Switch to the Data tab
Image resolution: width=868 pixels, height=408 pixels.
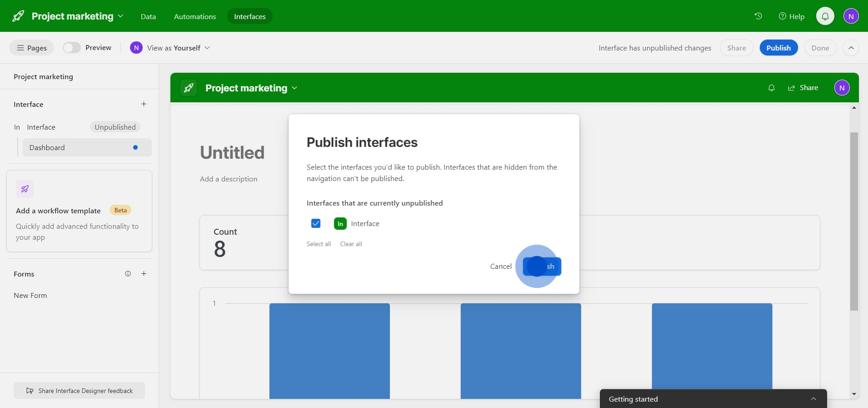pos(148,16)
